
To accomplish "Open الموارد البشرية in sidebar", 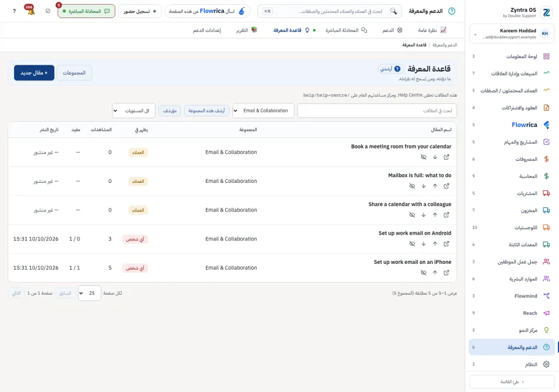I will (512, 278).
